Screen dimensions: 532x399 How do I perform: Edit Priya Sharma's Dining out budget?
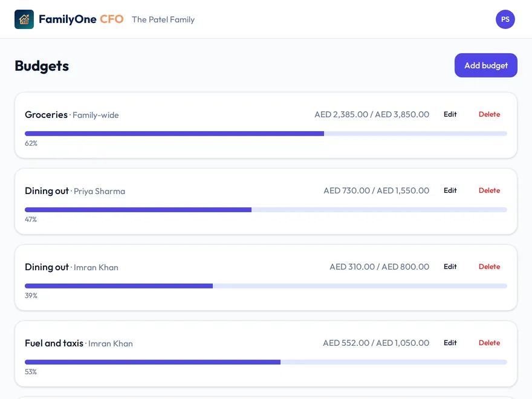[x=450, y=190]
